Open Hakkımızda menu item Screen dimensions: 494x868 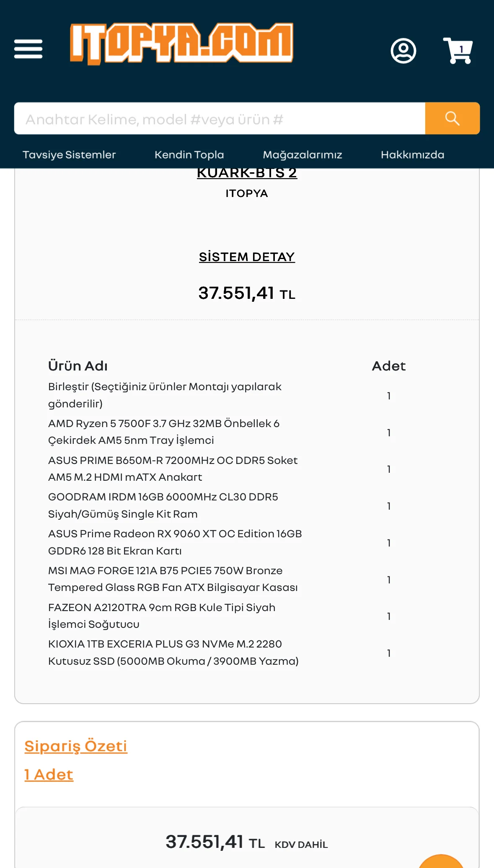(x=412, y=155)
